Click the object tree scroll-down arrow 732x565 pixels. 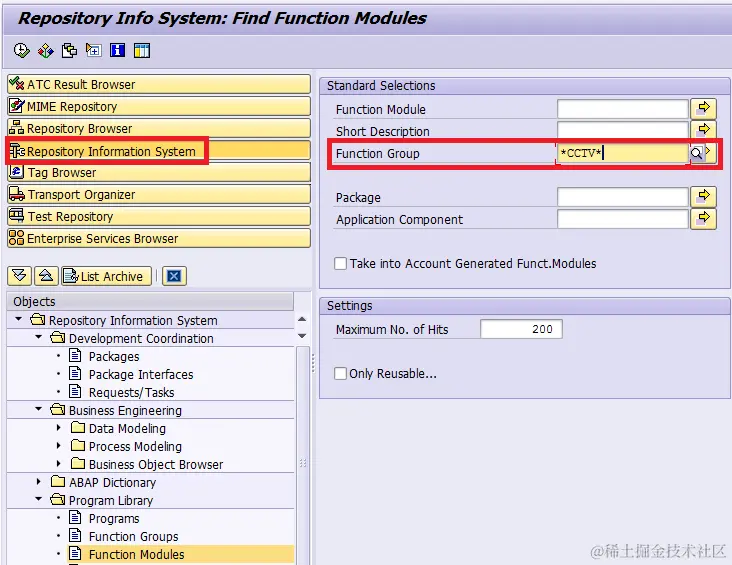click(302, 336)
